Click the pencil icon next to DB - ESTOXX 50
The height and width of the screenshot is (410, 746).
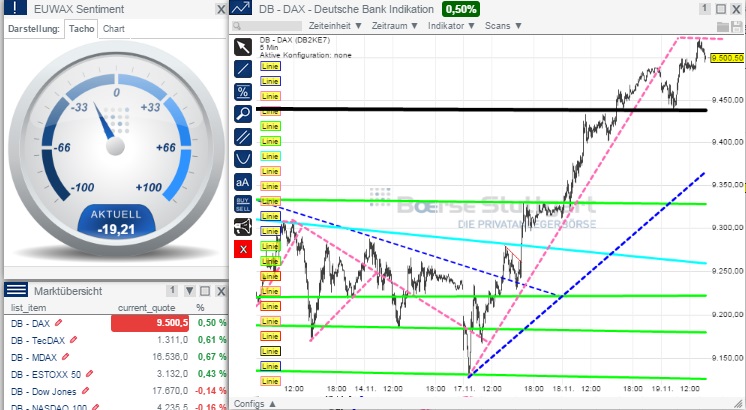[x=89, y=374]
